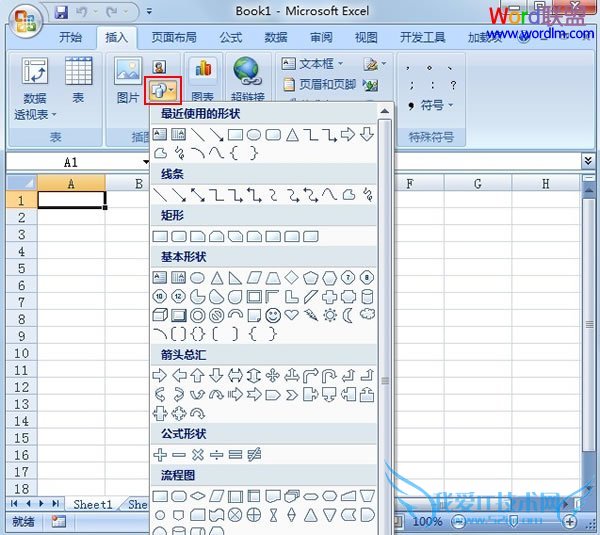Adjust the zoom slider handle
Viewport: 600px width, 535px height.
514,521
